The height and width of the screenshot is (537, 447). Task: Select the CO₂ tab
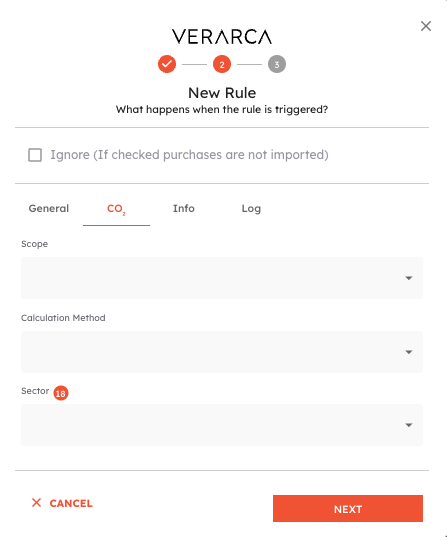[x=116, y=209]
